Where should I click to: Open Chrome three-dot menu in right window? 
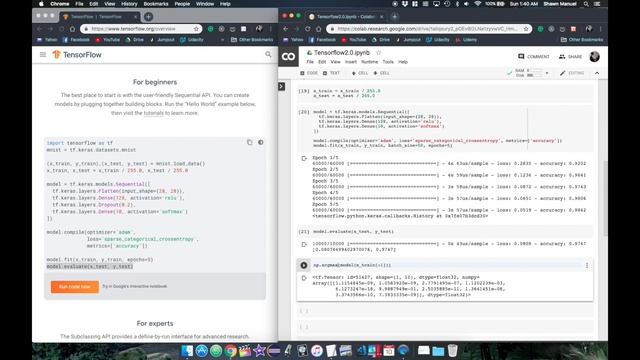pos(600,29)
